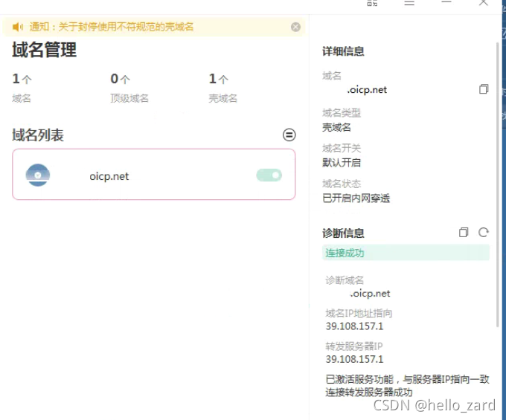The height and width of the screenshot is (420, 506).
Task: Select the oicp.net domain card
Action: [x=153, y=175]
